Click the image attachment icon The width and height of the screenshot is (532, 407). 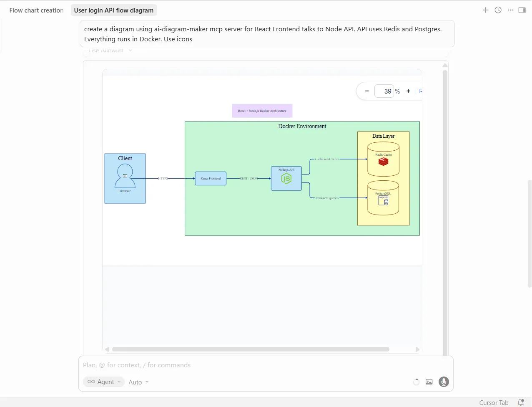(429, 382)
